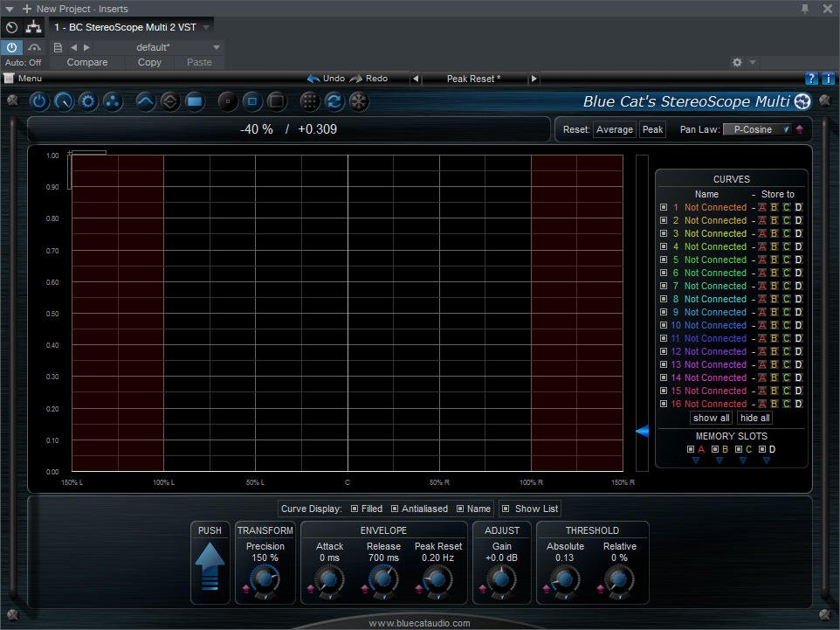840x630 pixels.
Task: Click the preset file icon beside default
Action: [x=58, y=47]
